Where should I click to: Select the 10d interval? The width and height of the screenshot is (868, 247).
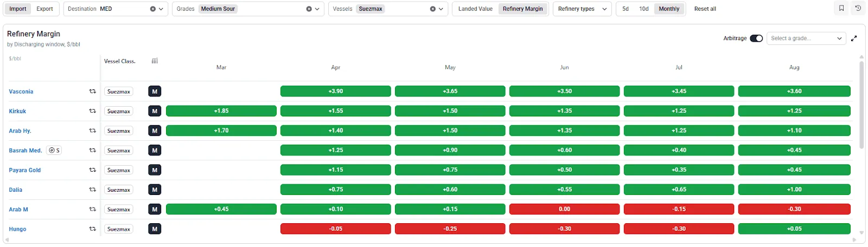[x=644, y=9]
